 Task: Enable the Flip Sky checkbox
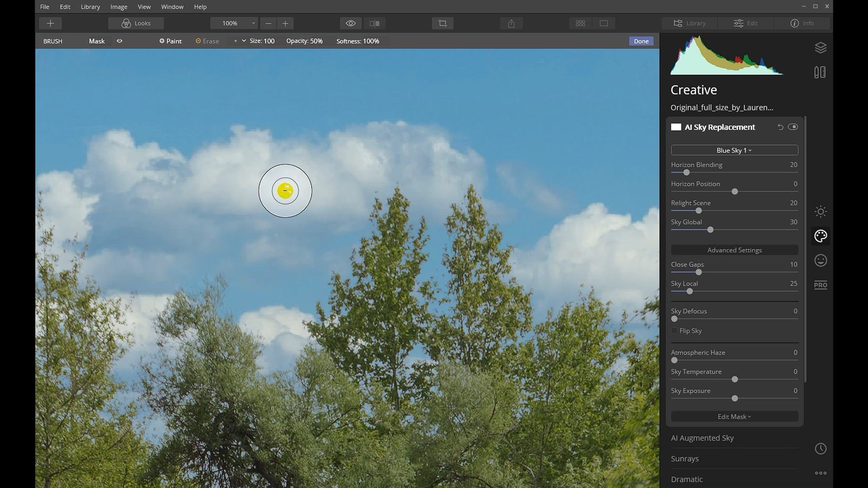(x=674, y=330)
